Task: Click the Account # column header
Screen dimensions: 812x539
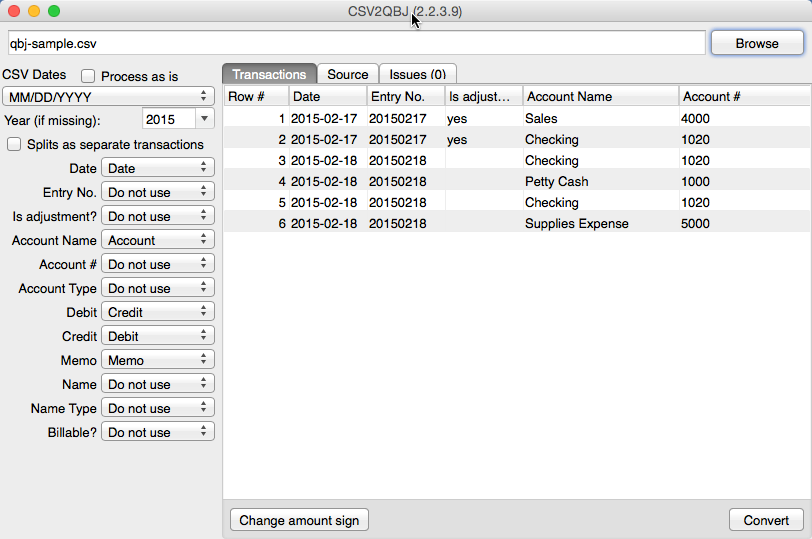Action: 745,96
